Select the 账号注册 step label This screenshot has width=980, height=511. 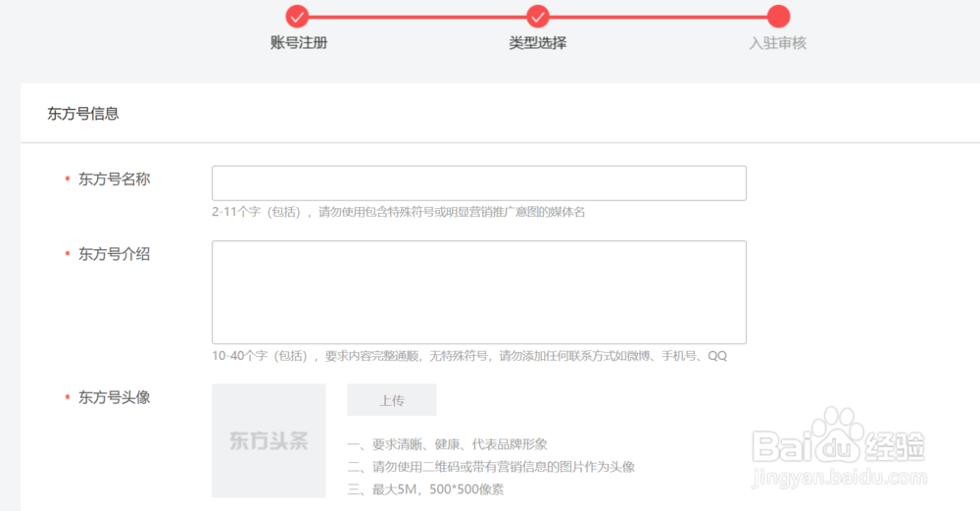(x=299, y=43)
